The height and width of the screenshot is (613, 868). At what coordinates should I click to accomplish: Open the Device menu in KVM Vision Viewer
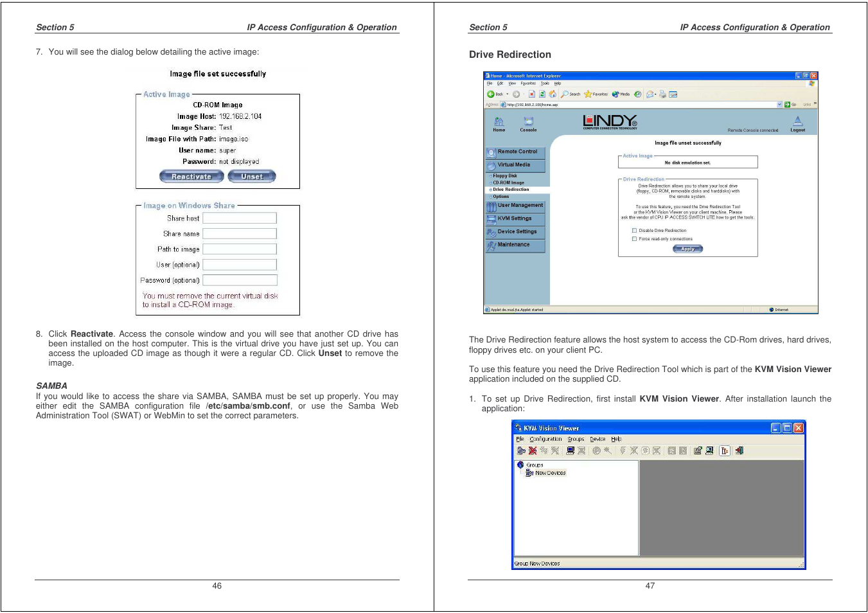(x=598, y=439)
